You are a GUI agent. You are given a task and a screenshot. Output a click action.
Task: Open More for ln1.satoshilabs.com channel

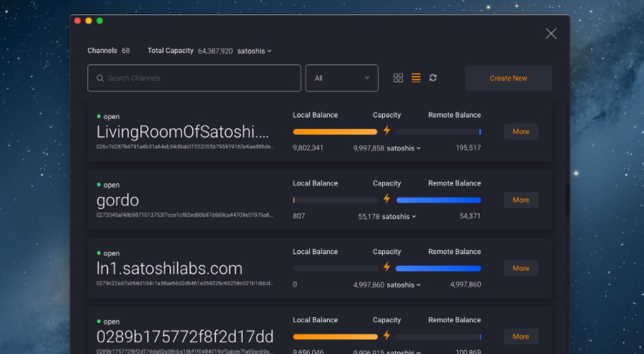pyautogui.click(x=521, y=268)
